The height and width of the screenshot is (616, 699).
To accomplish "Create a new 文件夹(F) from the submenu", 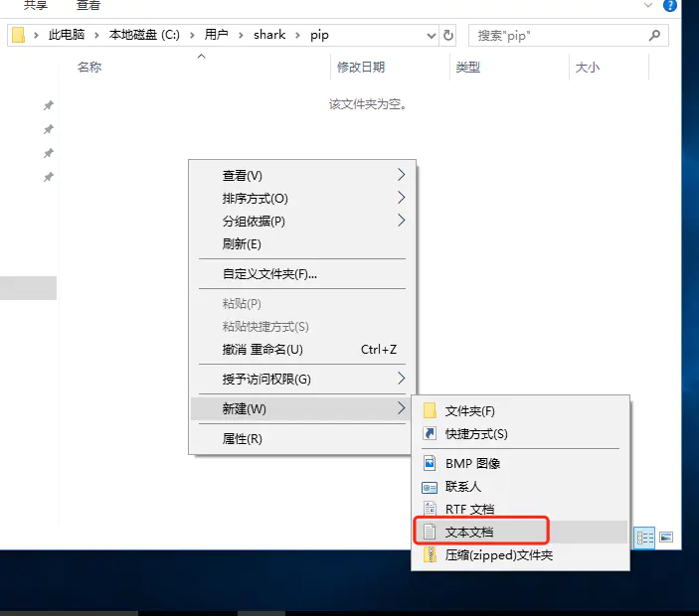I will (x=520, y=410).
